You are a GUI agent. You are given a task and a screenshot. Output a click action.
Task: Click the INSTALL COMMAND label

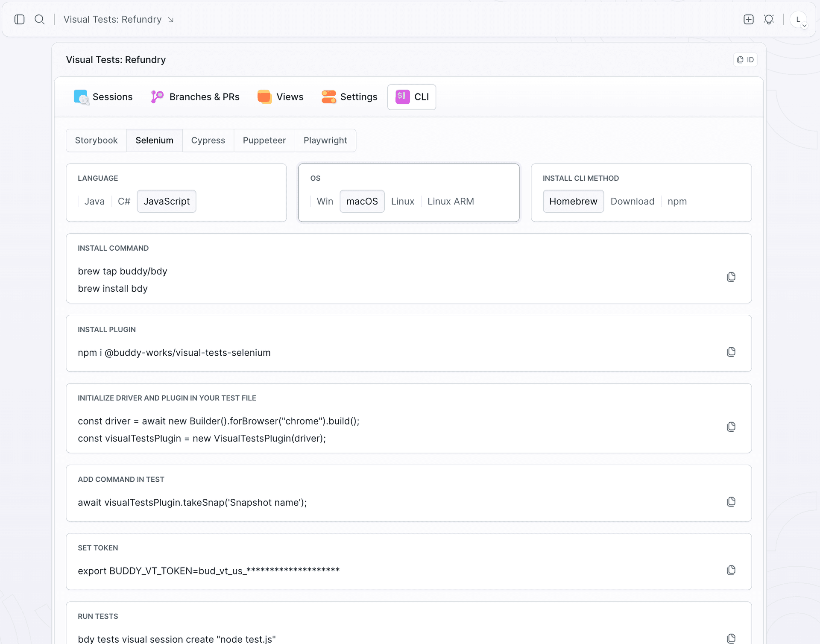113,248
